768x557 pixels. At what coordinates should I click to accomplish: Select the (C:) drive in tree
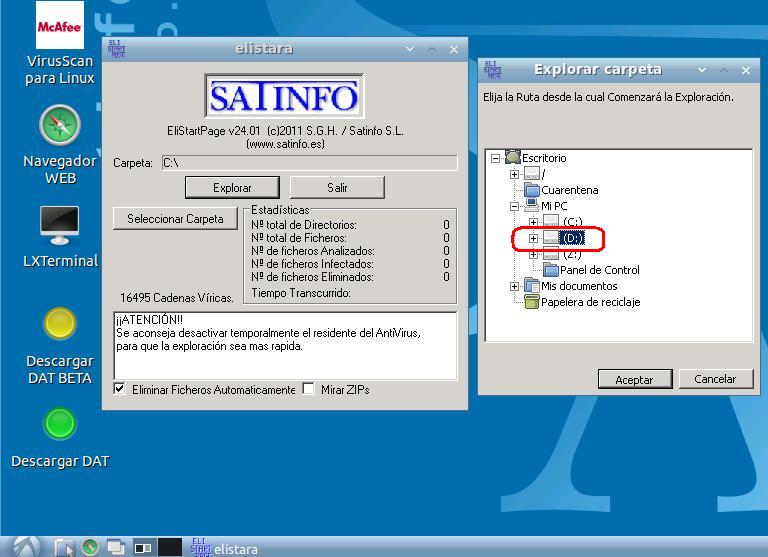coord(564,222)
